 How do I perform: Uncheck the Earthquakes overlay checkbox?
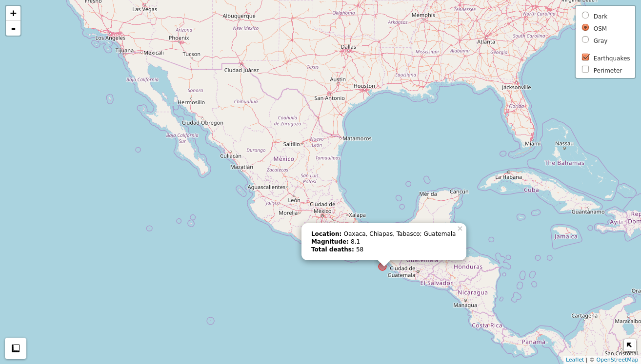coord(585,57)
